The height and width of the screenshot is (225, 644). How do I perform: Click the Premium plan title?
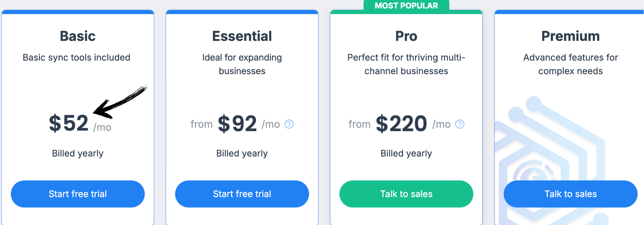point(570,36)
